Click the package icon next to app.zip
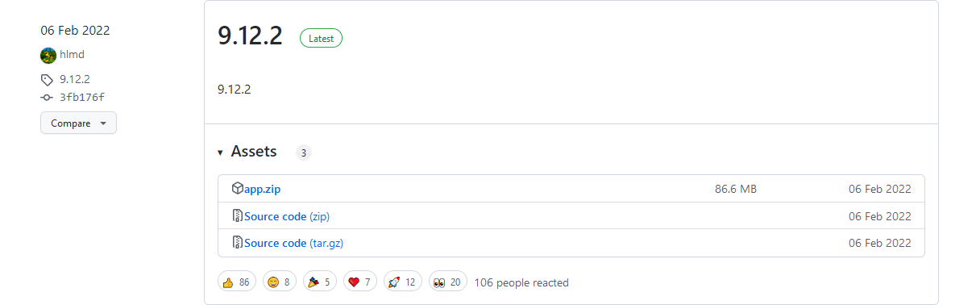 (x=238, y=189)
